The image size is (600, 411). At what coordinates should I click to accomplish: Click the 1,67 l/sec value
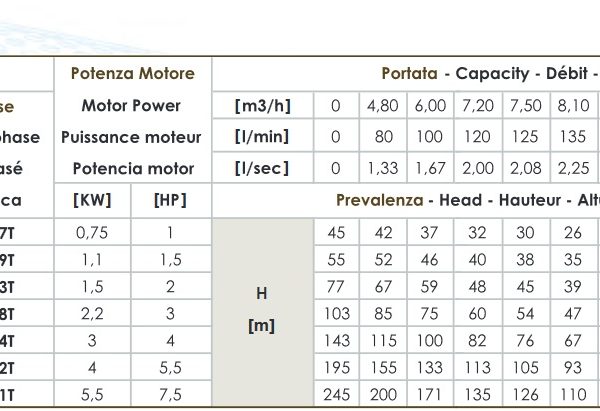431,168
